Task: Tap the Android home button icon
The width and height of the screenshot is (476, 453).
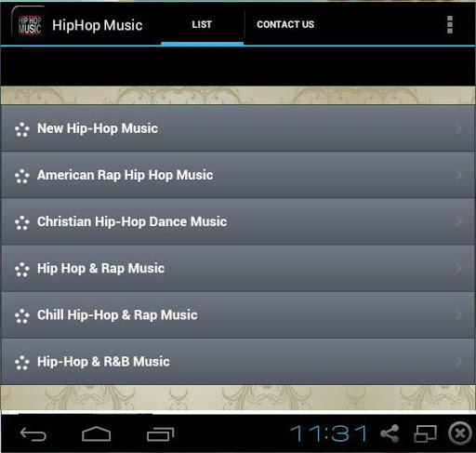Action: 97,433
